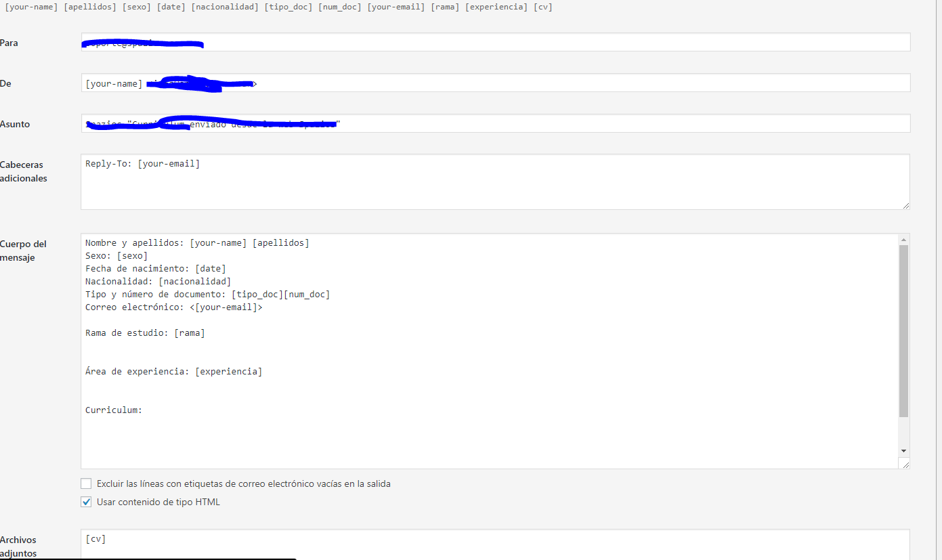Click the message body scrollbar down arrow

coord(904,451)
